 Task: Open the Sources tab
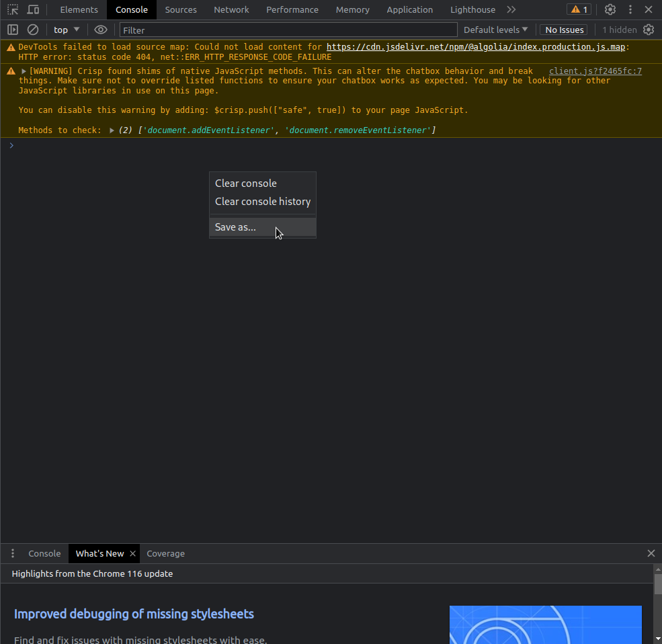click(181, 9)
